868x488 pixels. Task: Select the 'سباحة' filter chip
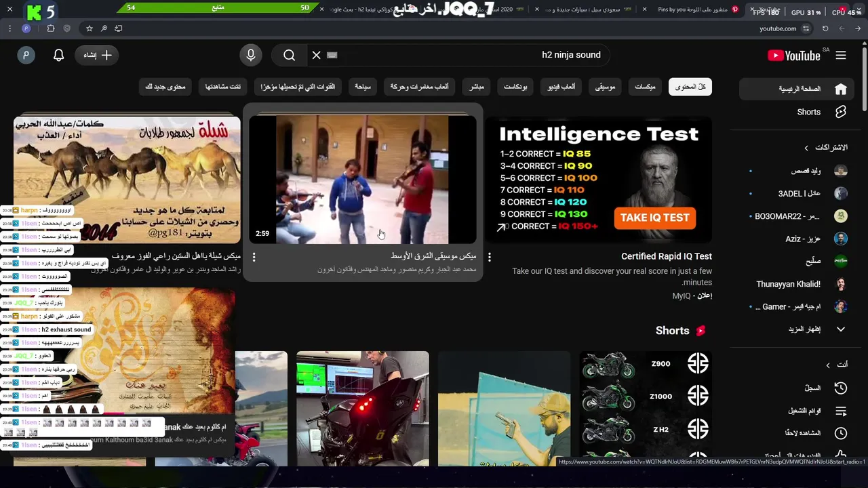coord(363,87)
